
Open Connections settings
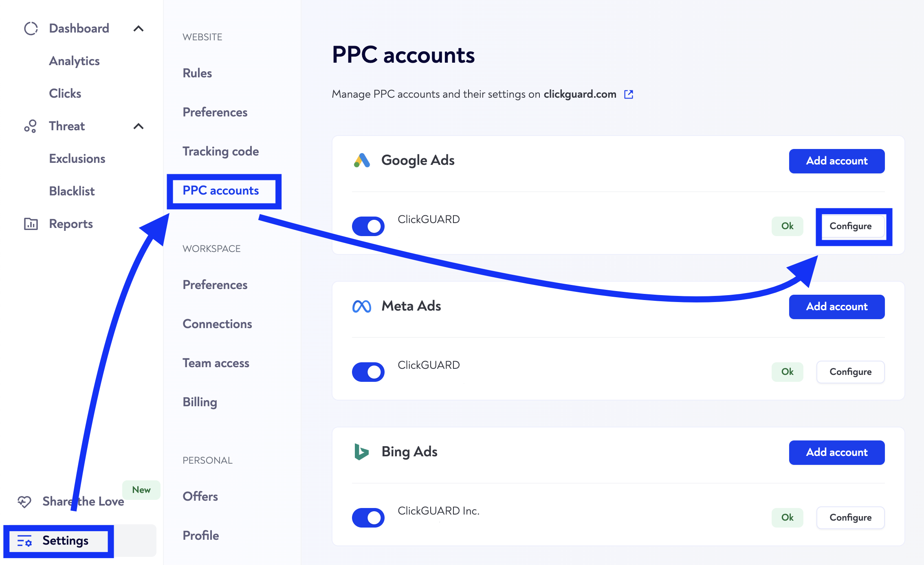click(217, 324)
